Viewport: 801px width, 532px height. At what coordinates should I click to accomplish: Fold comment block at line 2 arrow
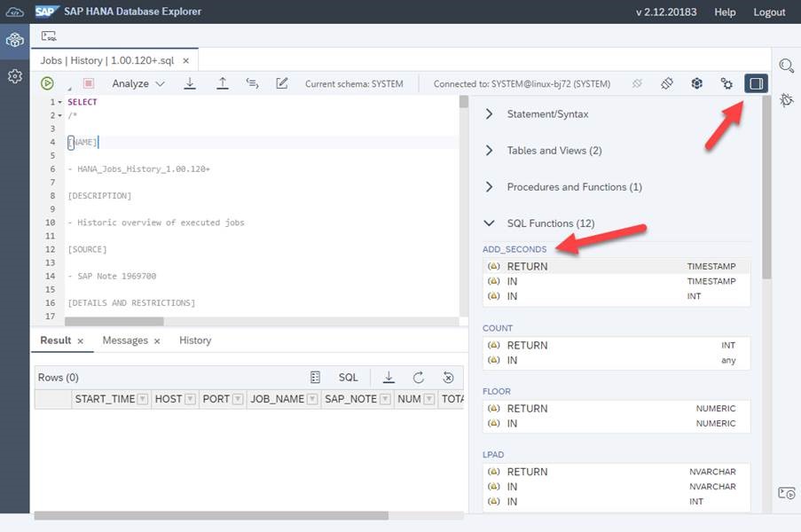(x=59, y=115)
